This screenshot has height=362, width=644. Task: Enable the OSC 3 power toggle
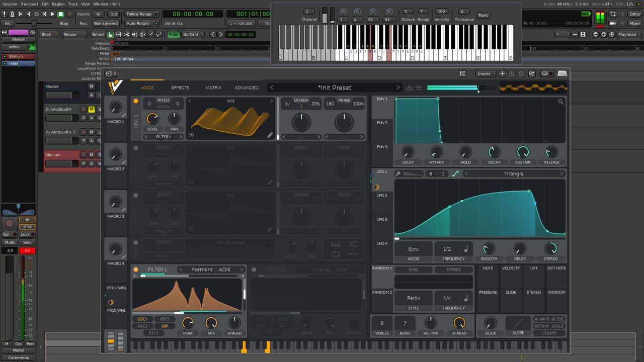pyautogui.click(x=136, y=196)
